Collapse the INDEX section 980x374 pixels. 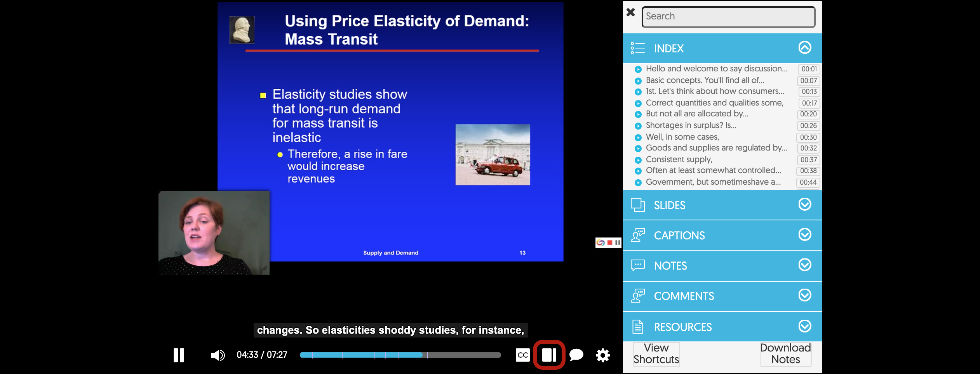point(804,48)
